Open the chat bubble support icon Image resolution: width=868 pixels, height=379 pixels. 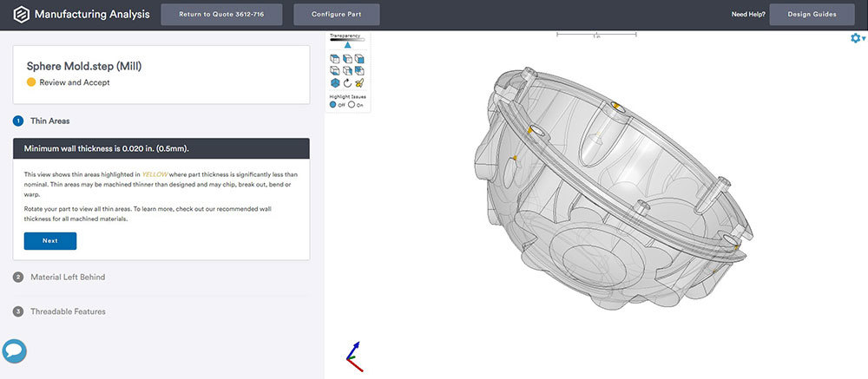coord(14,350)
